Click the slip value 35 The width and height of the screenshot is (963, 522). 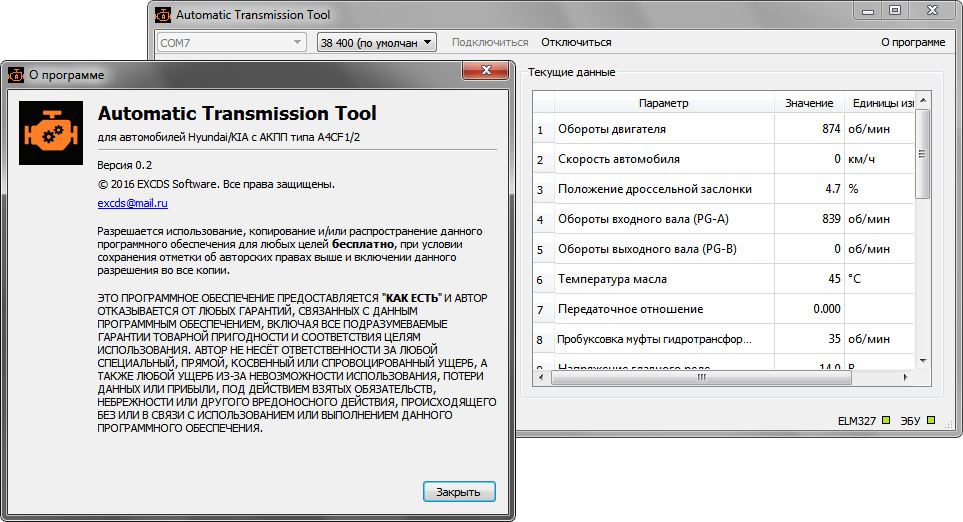click(x=834, y=339)
